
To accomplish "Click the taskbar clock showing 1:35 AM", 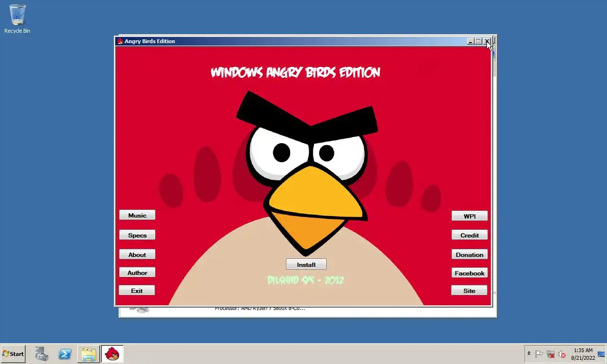I will tap(583, 354).
